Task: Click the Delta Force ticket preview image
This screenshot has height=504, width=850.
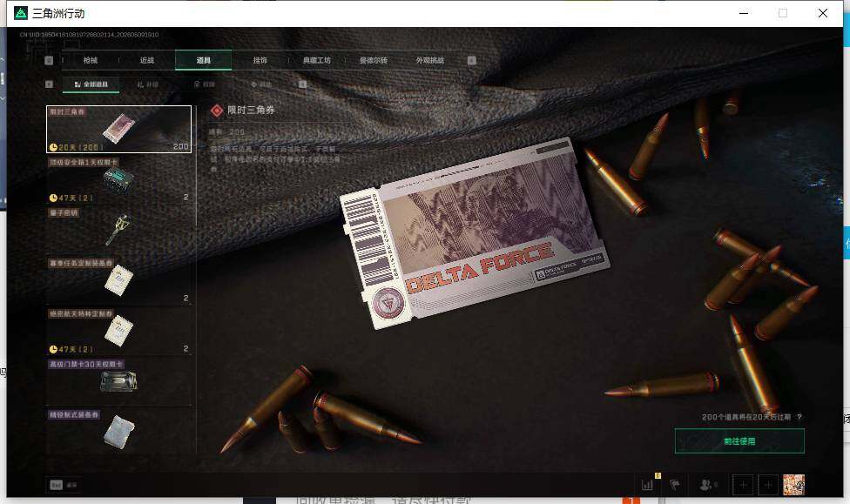Action: click(475, 233)
